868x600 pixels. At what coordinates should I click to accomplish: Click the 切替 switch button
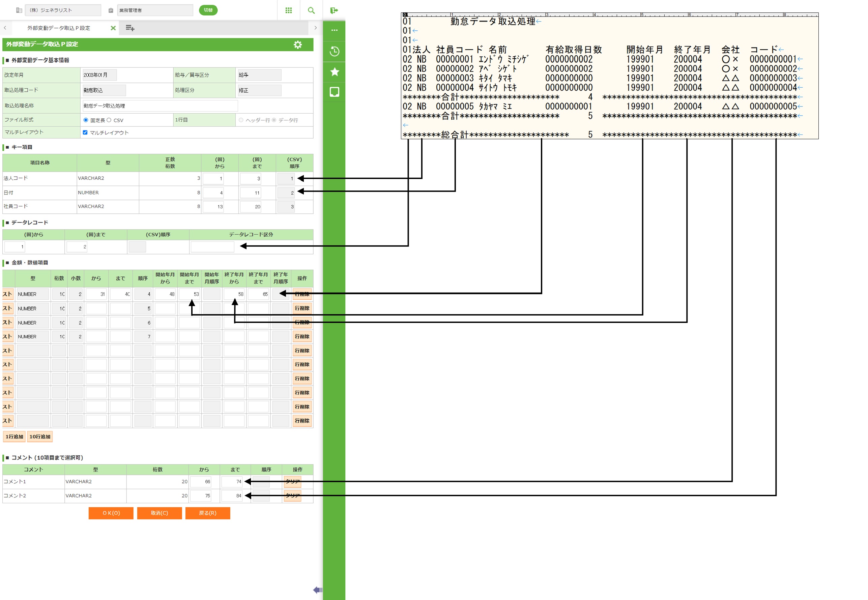click(x=208, y=10)
